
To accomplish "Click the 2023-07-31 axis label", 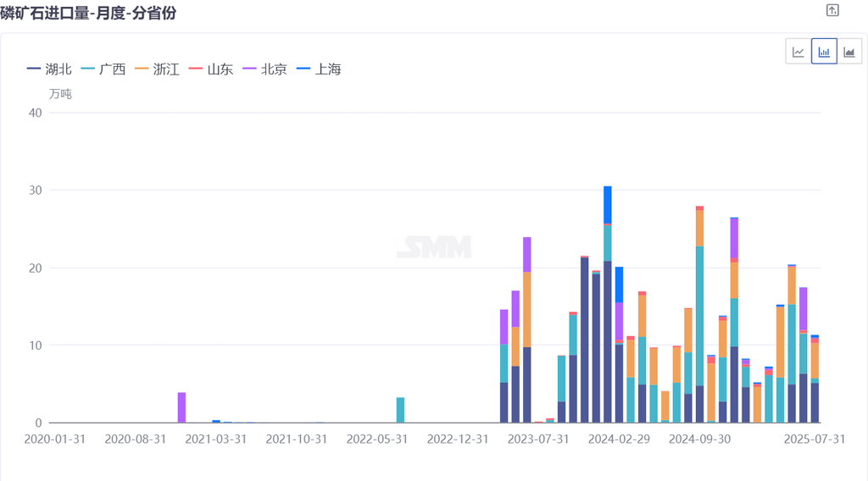I will pyautogui.click(x=538, y=439).
